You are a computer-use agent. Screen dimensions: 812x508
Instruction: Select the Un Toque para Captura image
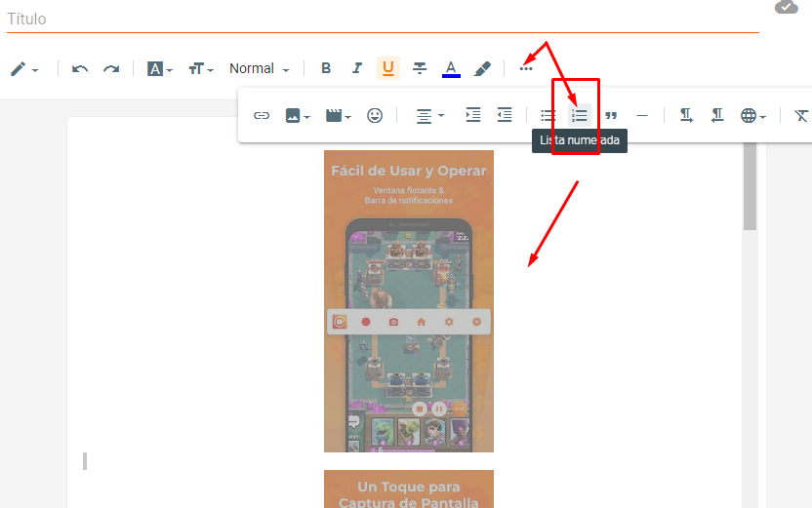[x=409, y=488]
